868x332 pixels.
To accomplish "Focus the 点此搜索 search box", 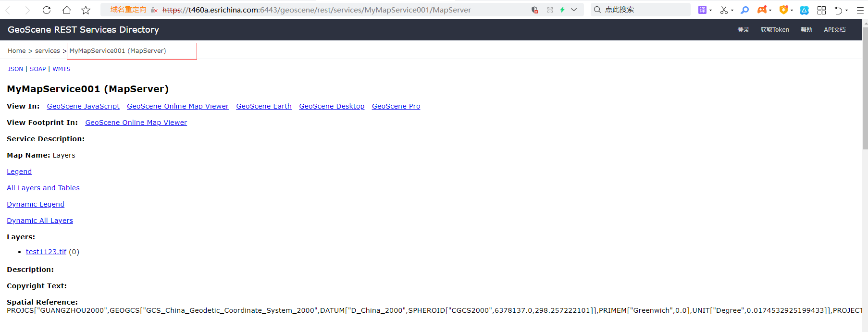I will [x=641, y=10].
